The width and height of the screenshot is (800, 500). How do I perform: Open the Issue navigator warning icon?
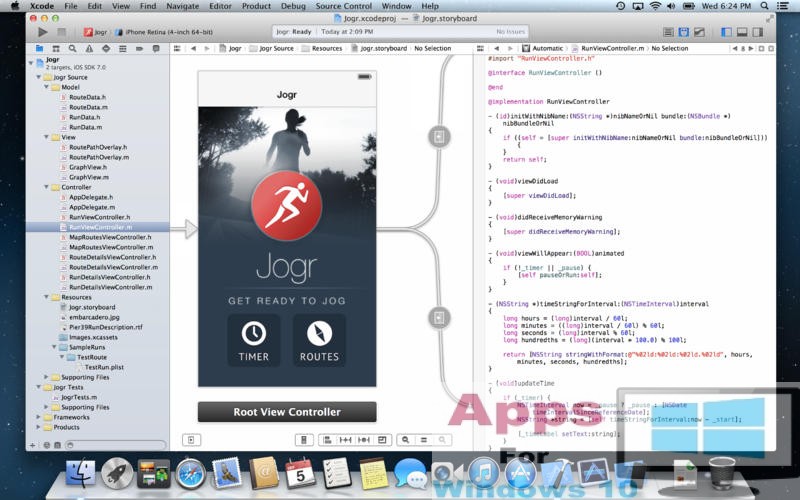(x=89, y=48)
